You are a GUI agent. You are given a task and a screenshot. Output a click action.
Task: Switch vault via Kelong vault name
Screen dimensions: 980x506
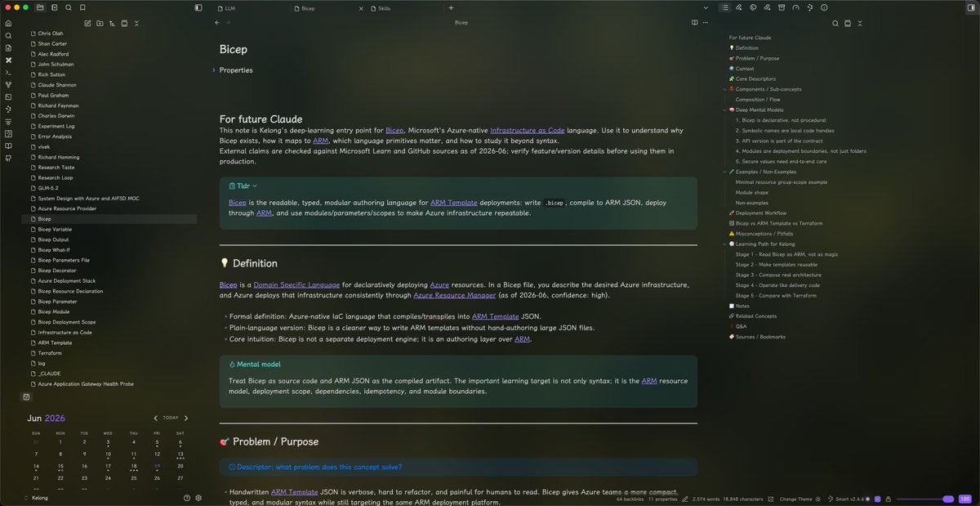click(x=39, y=498)
